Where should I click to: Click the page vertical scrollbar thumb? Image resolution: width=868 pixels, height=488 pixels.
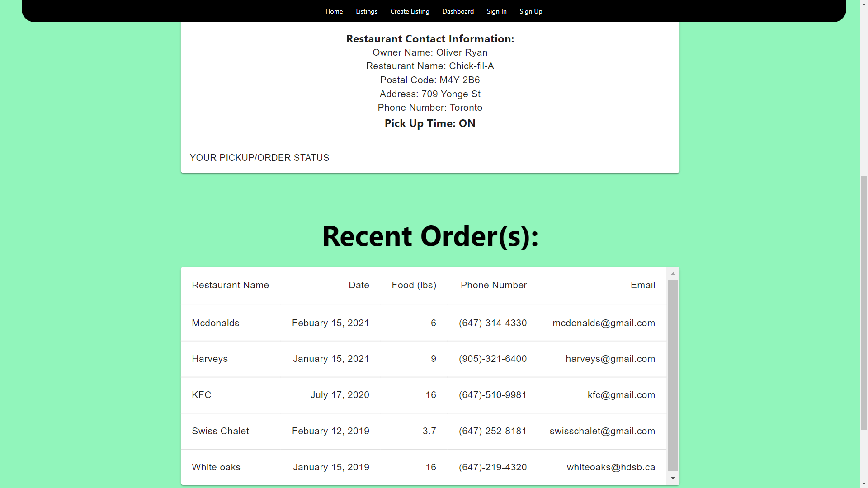[864, 303]
